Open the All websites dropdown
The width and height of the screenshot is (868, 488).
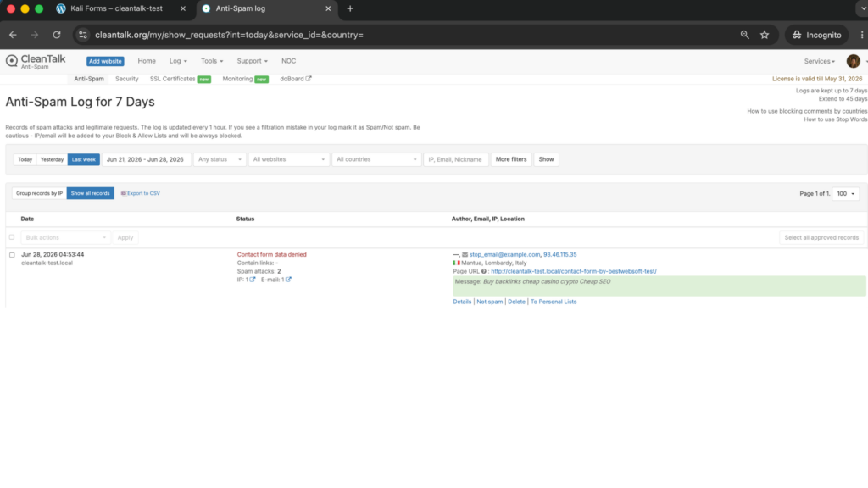(288, 159)
